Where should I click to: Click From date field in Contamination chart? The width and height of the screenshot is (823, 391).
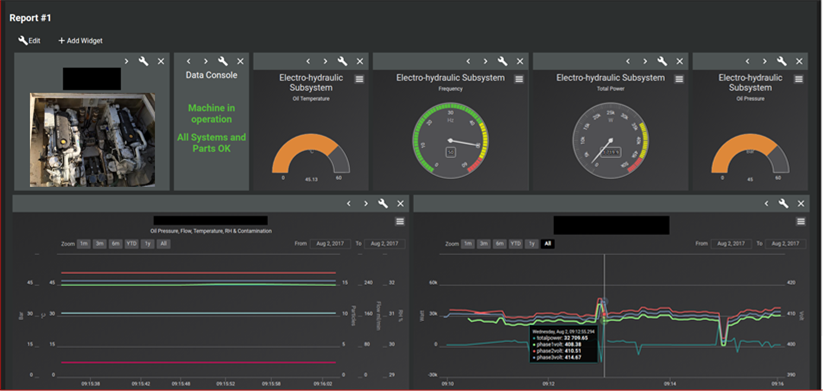tap(330, 244)
